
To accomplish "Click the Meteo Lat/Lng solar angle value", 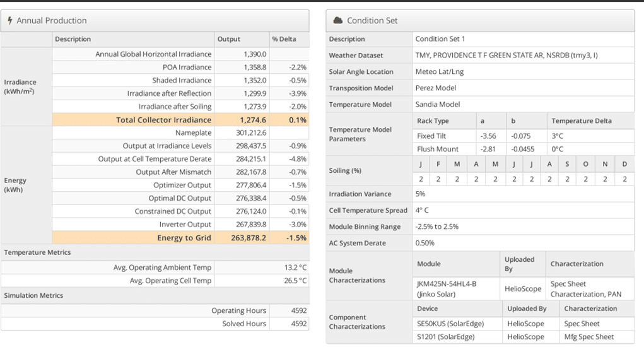I will click(439, 72).
